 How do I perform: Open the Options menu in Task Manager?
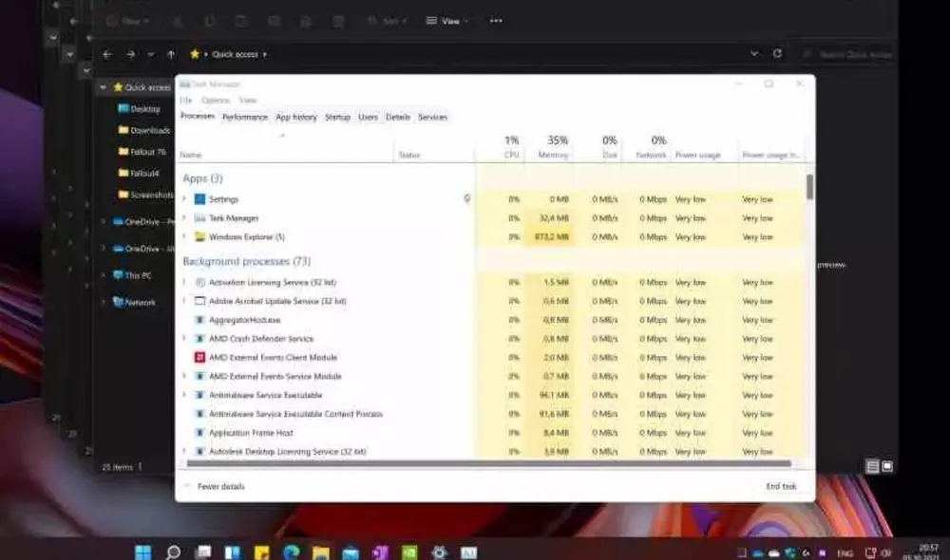tap(215, 101)
